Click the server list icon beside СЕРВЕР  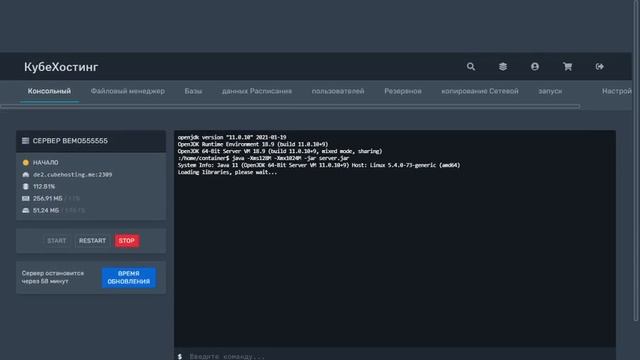pos(25,141)
